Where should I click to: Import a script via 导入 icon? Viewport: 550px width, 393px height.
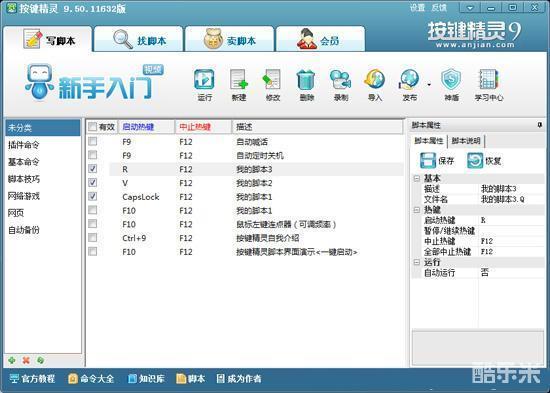(x=375, y=85)
